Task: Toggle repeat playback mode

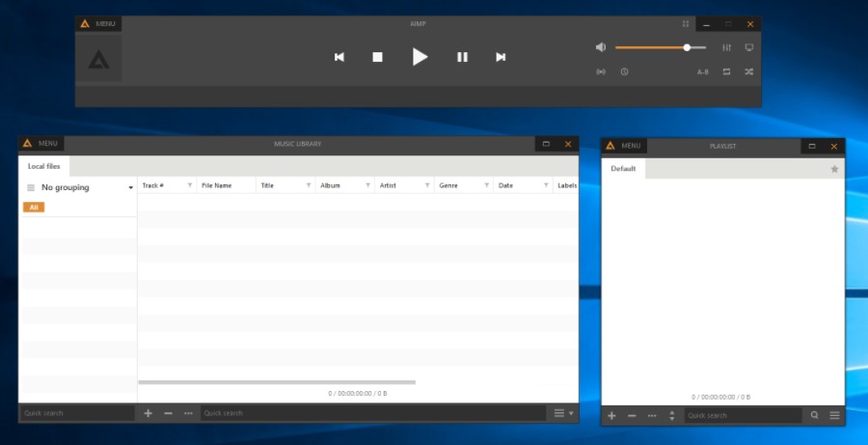Action: (726, 71)
